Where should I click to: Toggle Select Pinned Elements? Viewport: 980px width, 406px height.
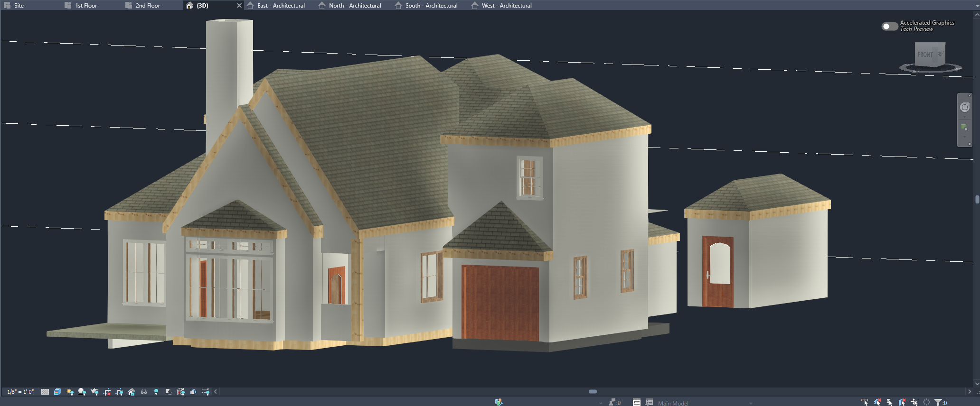tap(889, 402)
